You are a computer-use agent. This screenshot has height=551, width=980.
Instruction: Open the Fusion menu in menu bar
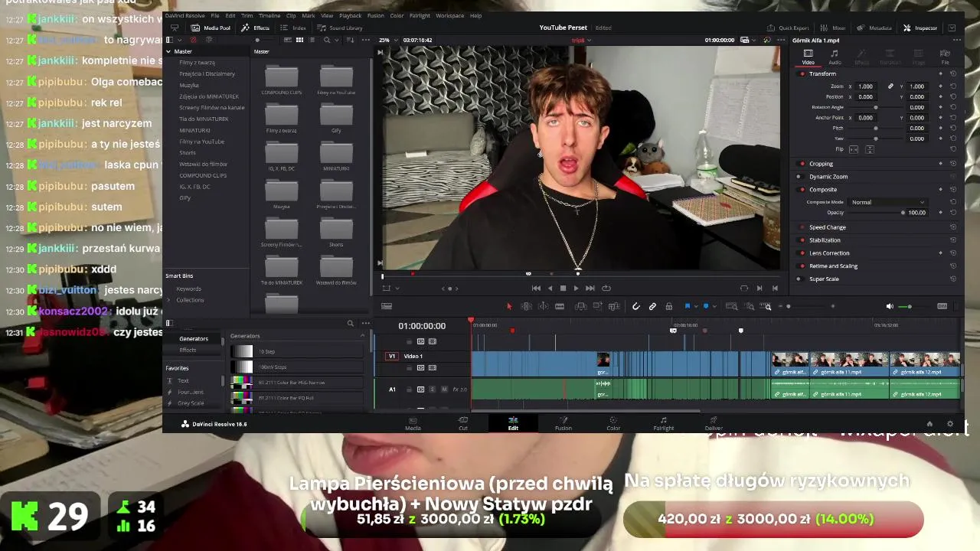[x=375, y=15]
